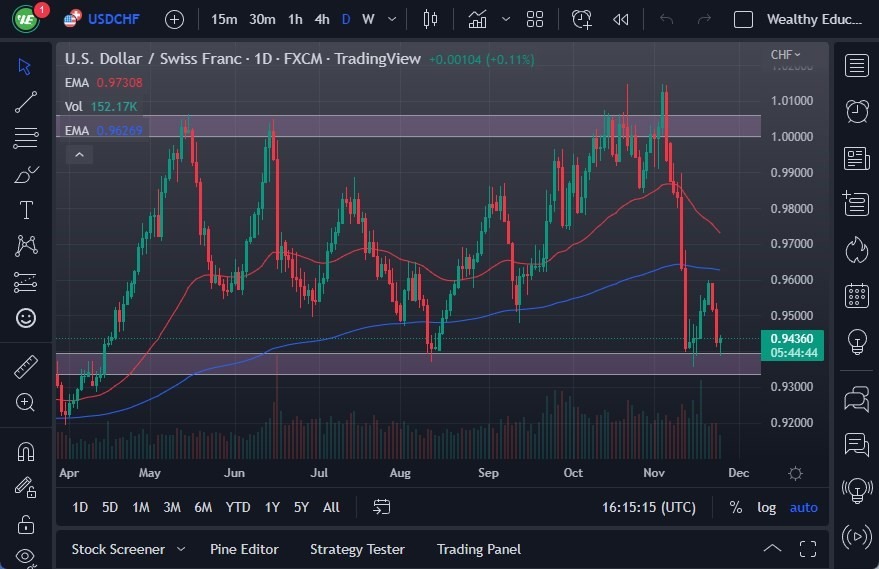879x569 pixels.
Task: Toggle stay in drawing mode
Action: point(26,487)
